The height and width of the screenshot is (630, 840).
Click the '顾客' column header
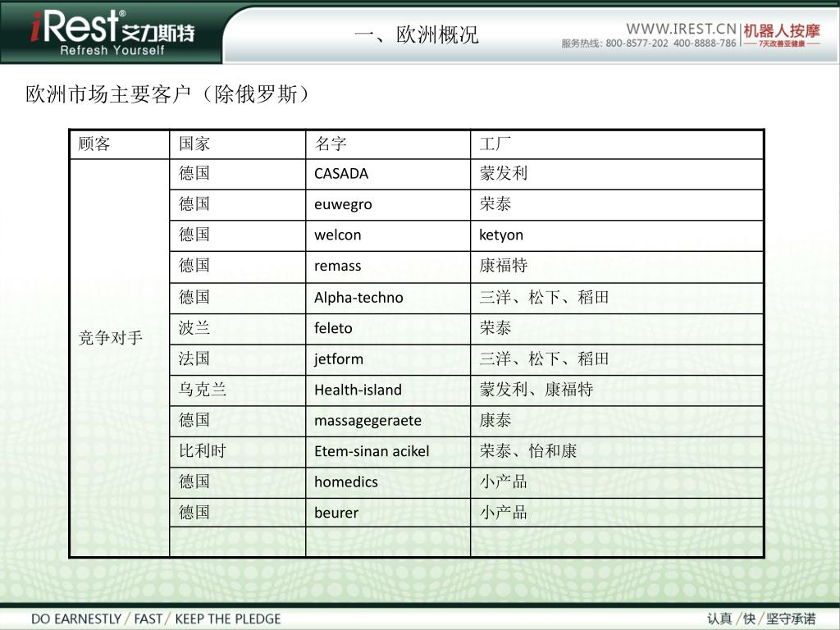pos(120,144)
